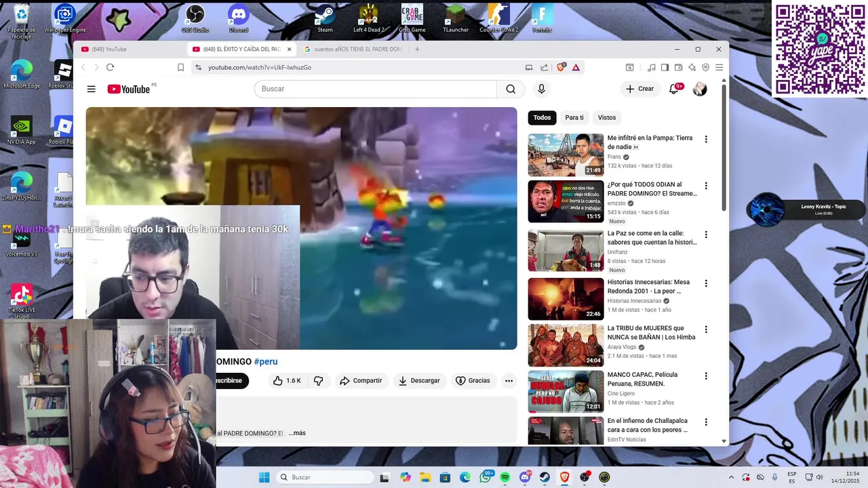Open Counter Strike 2 desktop shortcut
The height and width of the screenshot is (488, 868).
[x=499, y=18]
